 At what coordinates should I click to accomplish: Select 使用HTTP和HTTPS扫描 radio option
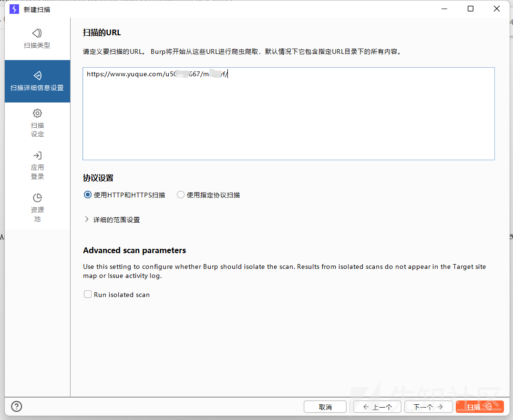(x=124, y=195)
